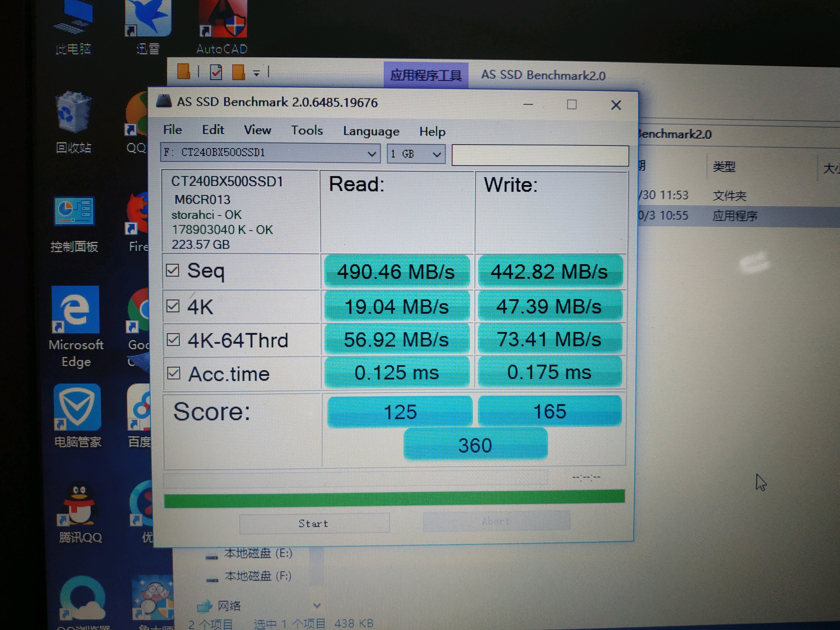Click the 类型 column header in Explorer
This screenshot has width=840, height=630.
[724, 166]
